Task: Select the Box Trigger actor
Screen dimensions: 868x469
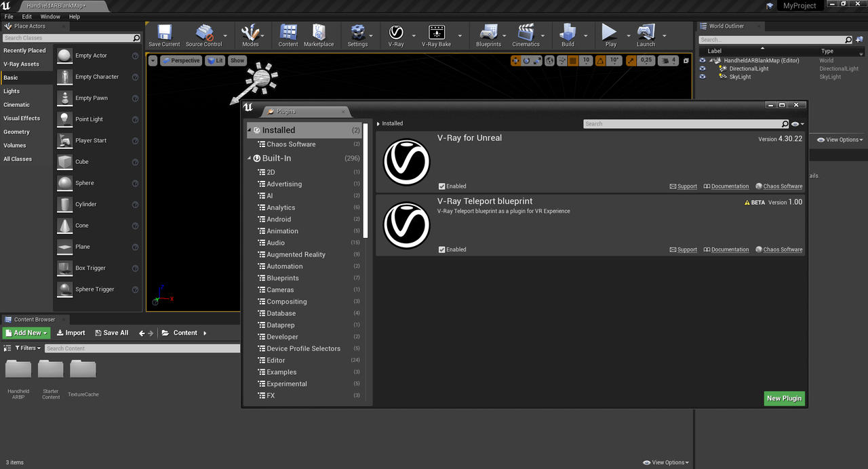Action: 98,268
